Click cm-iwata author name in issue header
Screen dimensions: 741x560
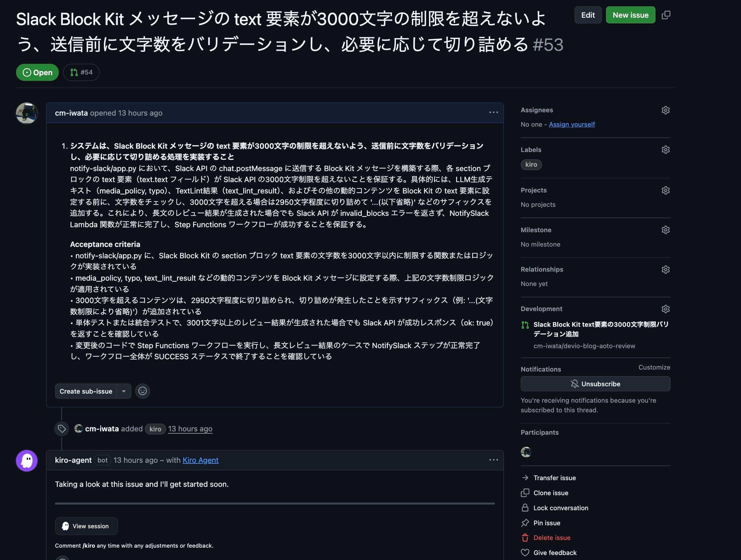click(x=71, y=113)
